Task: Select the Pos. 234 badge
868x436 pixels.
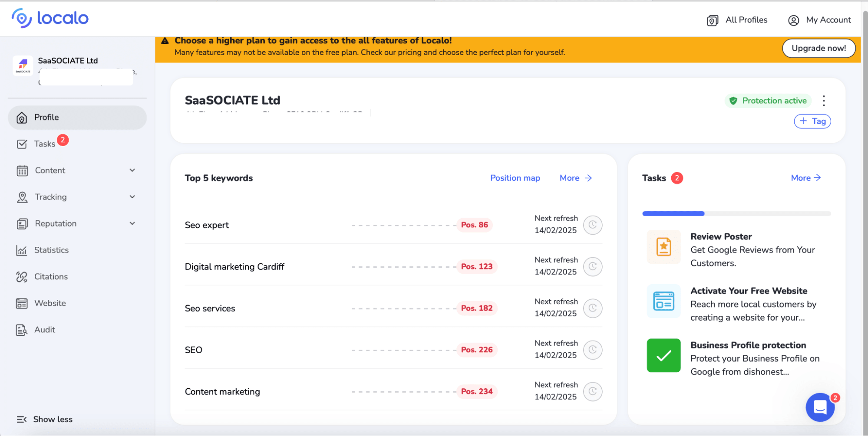Action: 477,392
